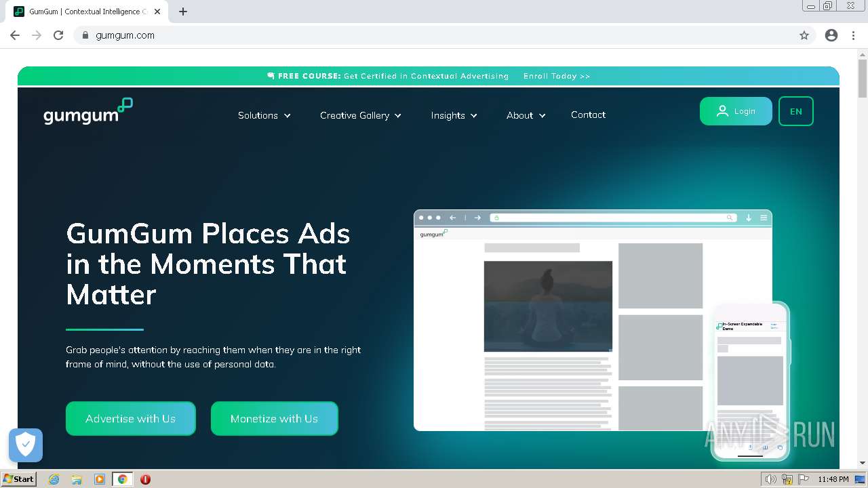868x488 pixels.
Task: Click the blue shield privacy badge
Action: pos(26,445)
